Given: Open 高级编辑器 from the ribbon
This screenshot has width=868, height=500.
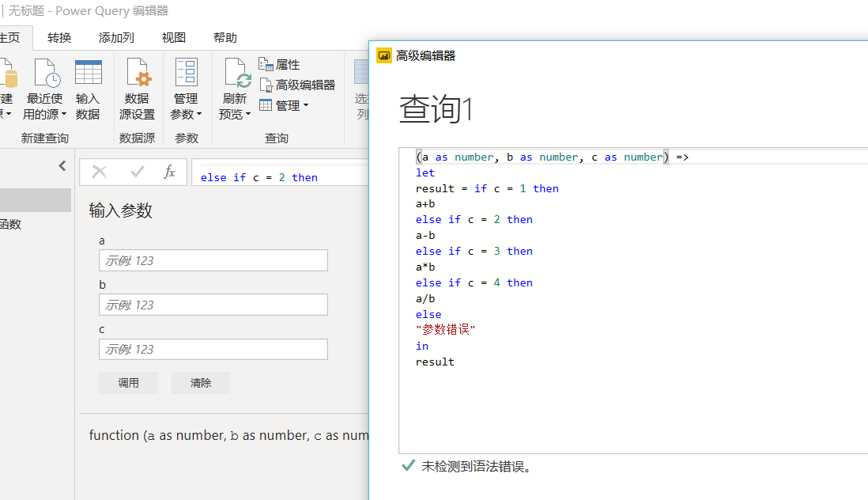Looking at the screenshot, I should click(297, 85).
